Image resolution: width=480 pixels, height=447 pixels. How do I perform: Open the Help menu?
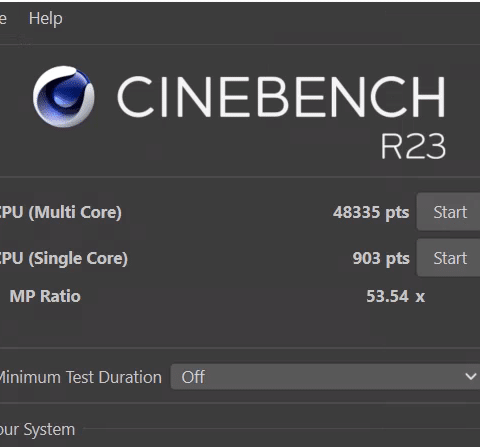46,18
